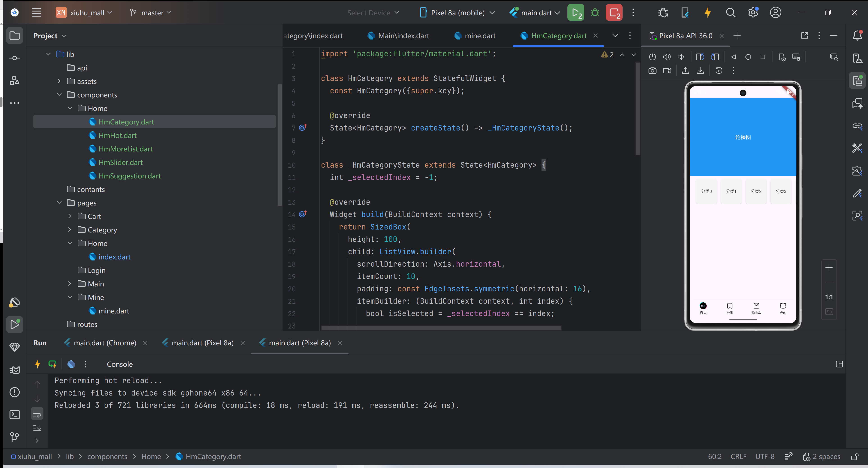Toggle the Project tool window button
This screenshot has height=468, width=868.
coord(14,35)
